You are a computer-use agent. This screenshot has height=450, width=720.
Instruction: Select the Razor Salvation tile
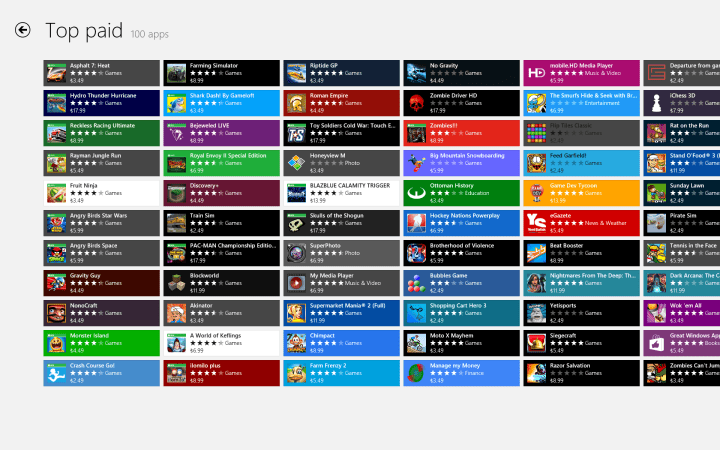click(581, 373)
